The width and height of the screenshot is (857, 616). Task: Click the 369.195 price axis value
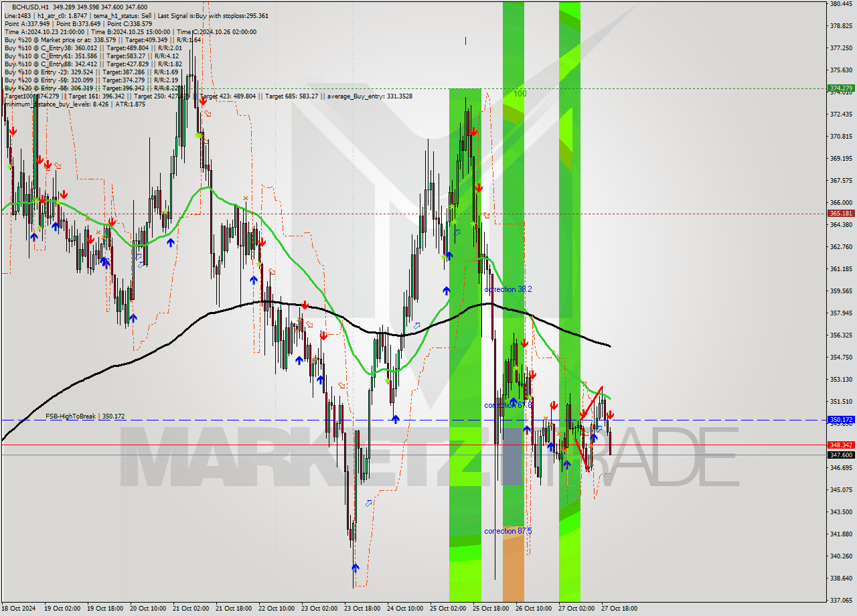point(840,159)
